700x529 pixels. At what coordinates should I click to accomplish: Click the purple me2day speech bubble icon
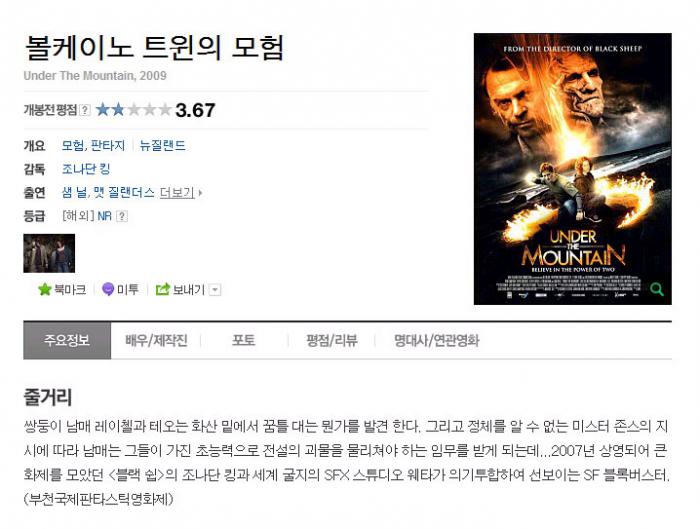(x=108, y=289)
